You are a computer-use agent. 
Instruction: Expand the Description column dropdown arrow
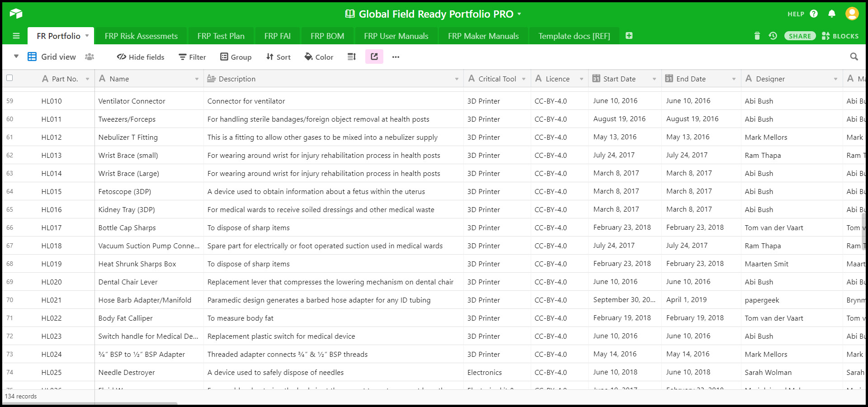point(457,79)
